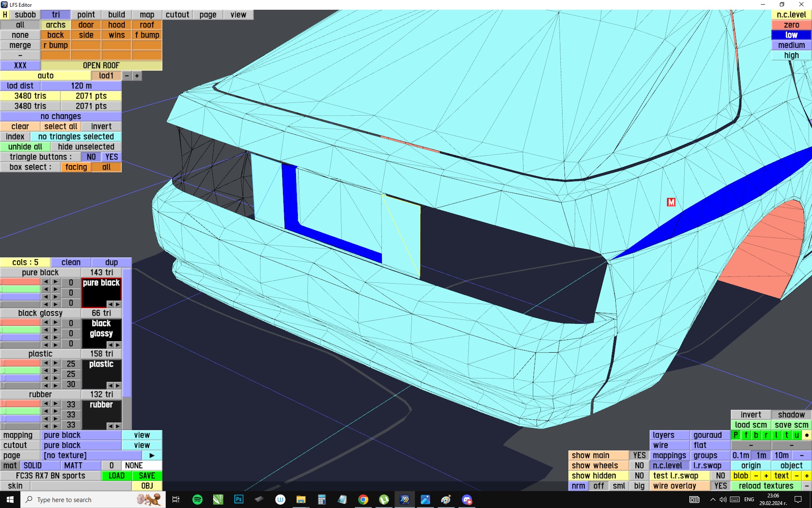Image resolution: width=812 pixels, height=508 pixels.
Task: Click the text minus button
Action: (797, 475)
